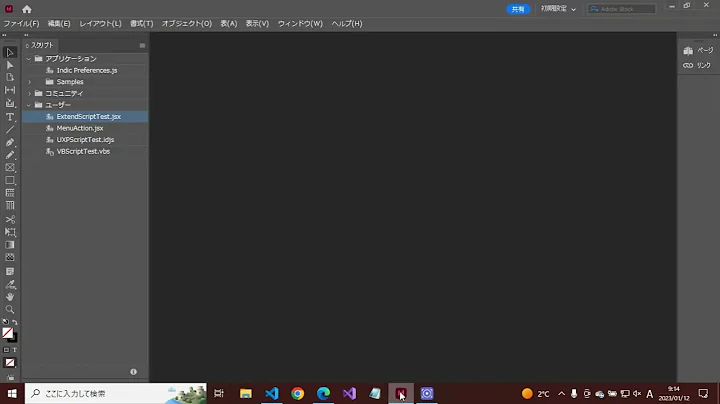Image resolution: width=720 pixels, height=404 pixels.
Task: Select Indic Preferences.js script
Action: tap(86, 70)
